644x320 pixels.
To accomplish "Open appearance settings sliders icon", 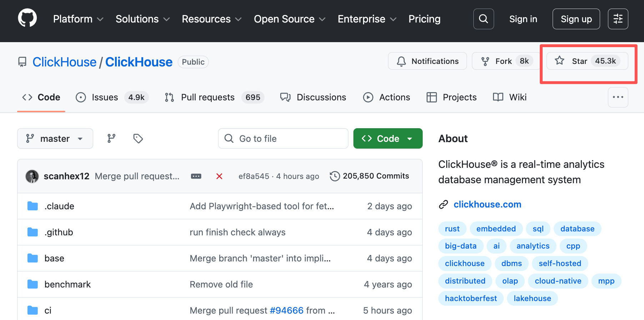I will (618, 19).
